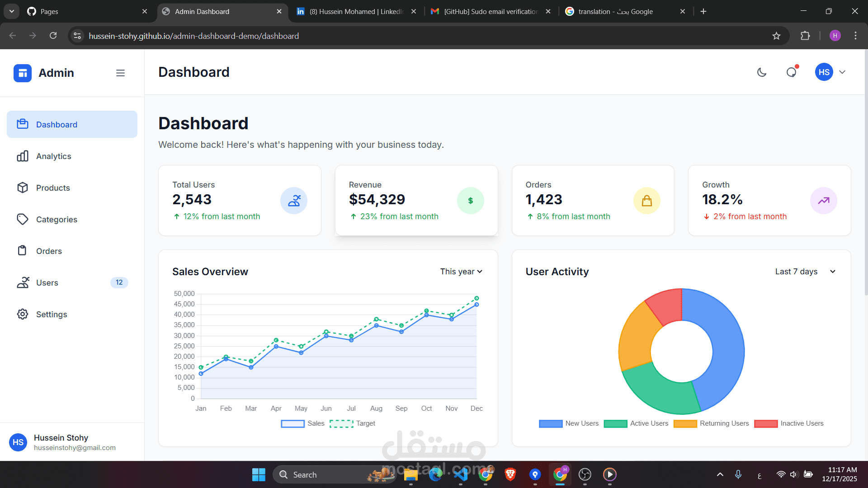Open notifications via the bell icon
The image size is (868, 488).
(791, 72)
